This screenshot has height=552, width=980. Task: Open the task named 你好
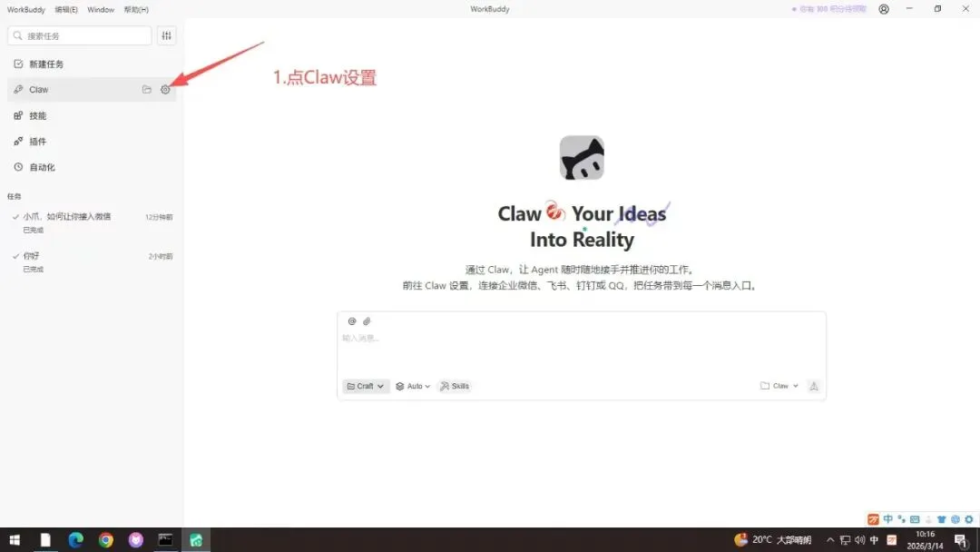pos(92,262)
